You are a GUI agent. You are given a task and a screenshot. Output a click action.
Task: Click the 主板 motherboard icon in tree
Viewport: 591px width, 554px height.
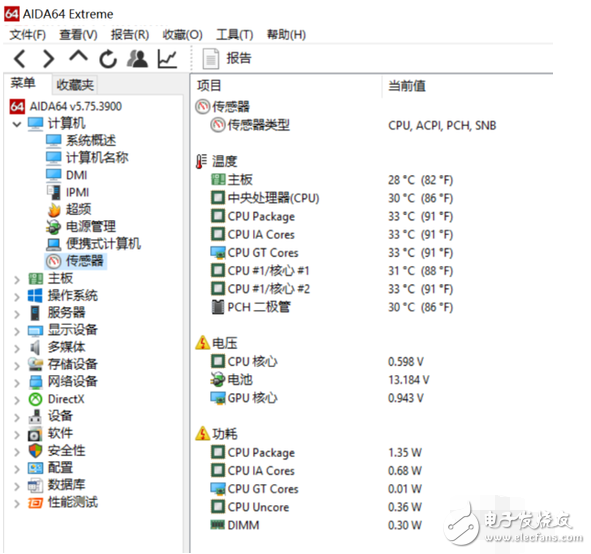(x=35, y=279)
